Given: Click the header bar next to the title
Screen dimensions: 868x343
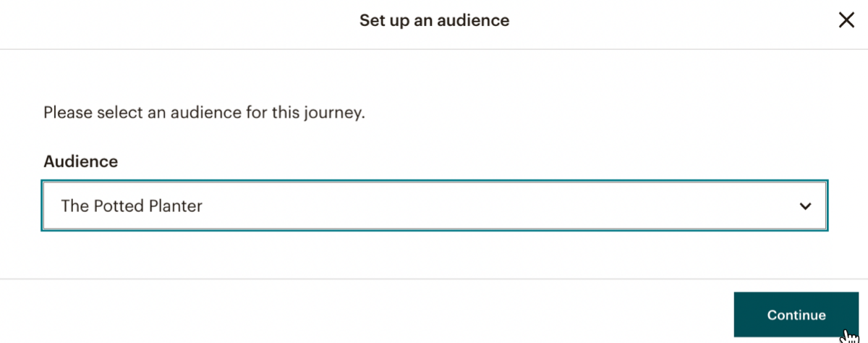Looking at the screenshot, I should click(x=217, y=20).
